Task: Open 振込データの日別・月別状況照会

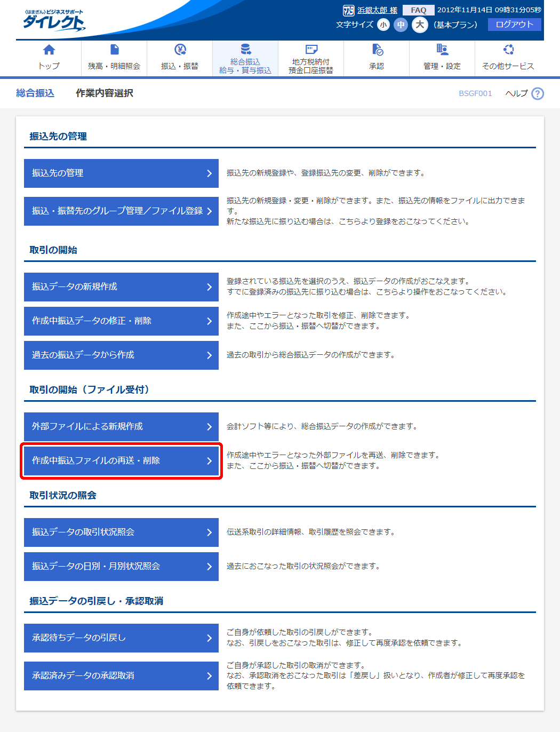Action: (x=121, y=567)
